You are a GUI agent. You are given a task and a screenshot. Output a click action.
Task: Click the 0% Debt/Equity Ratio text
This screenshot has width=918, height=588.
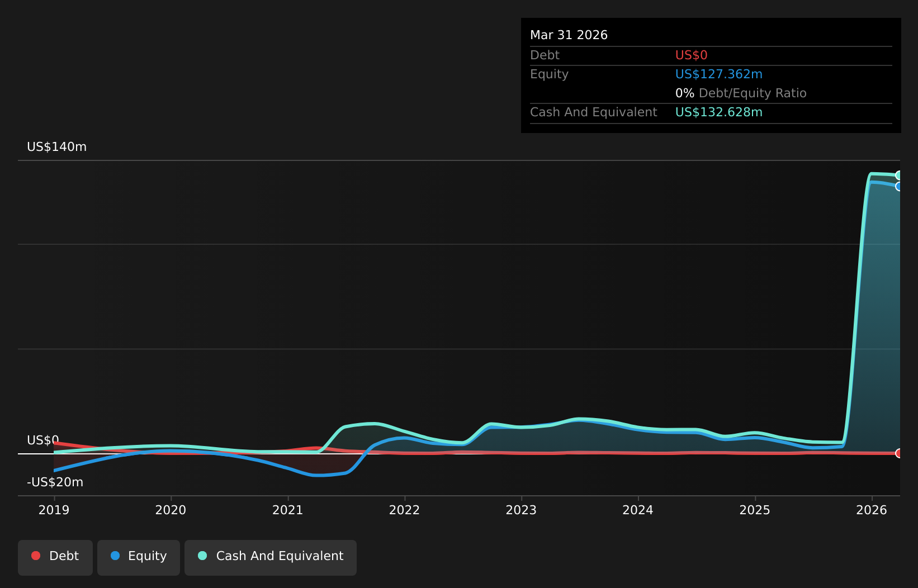(x=741, y=93)
